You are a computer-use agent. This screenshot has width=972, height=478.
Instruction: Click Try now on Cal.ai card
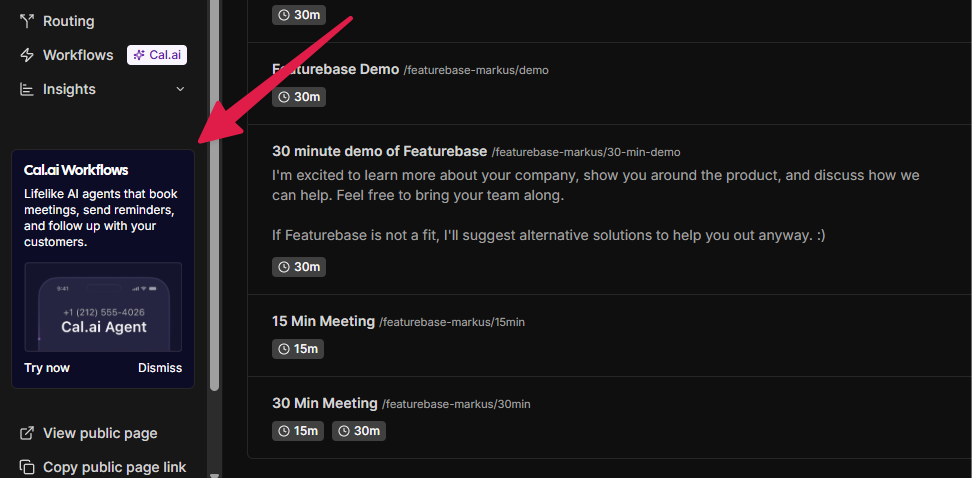(47, 368)
